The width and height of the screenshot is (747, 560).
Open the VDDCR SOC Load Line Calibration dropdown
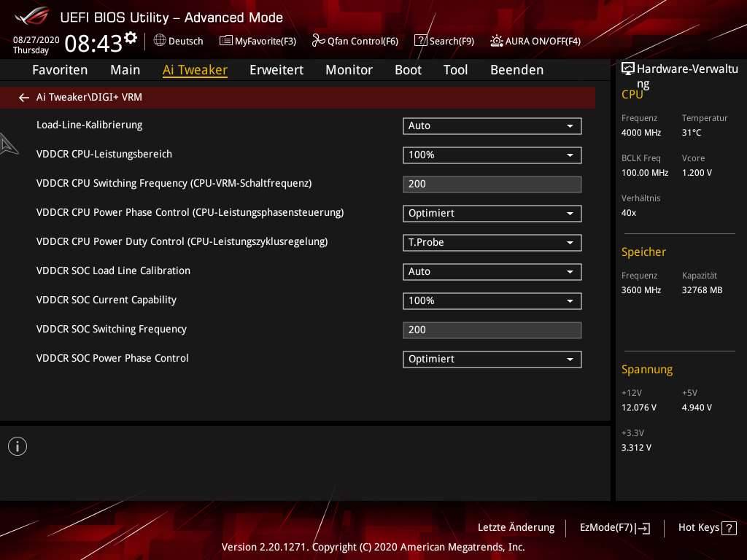492,271
